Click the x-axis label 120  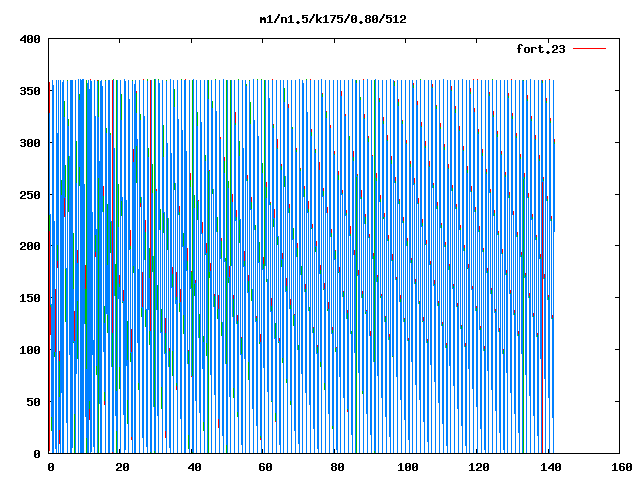(479, 467)
